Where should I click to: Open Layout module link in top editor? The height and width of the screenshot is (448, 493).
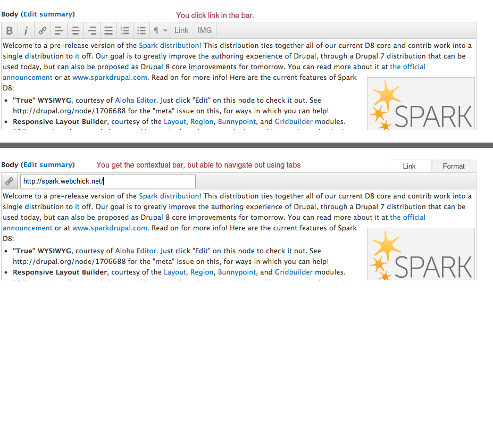pos(175,122)
